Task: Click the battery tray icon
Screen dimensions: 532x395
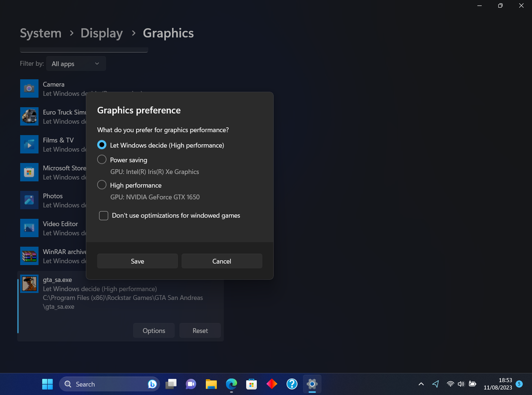Action: [x=472, y=384]
